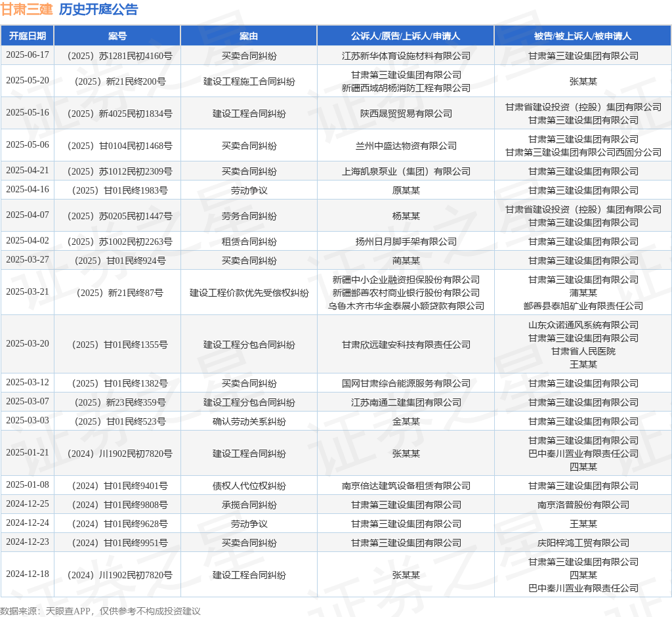Click the 历史开庭公告 heading
Screen dimensions: 672x617
(98, 9)
